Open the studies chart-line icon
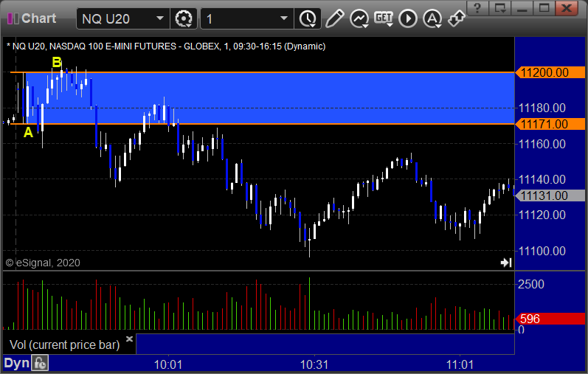 [359, 18]
